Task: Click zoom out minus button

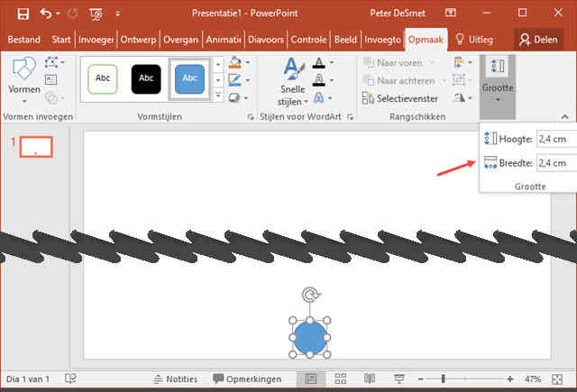Action: coord(421,378)
